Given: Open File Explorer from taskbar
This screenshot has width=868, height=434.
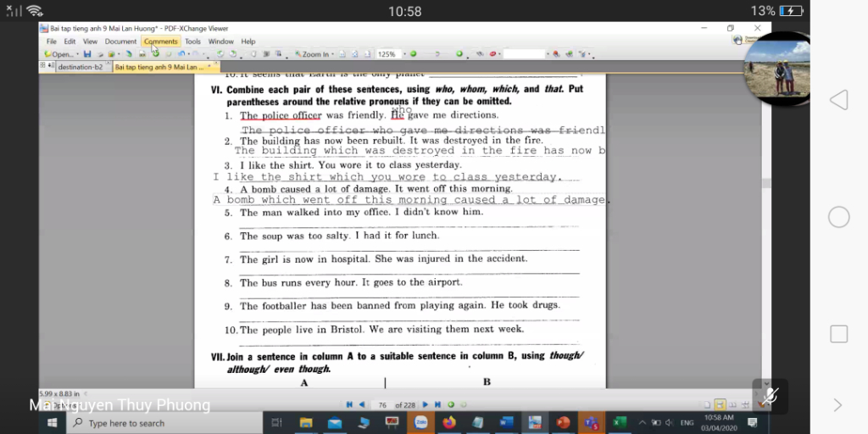Looking at the screenshot, I should (306, 423).
